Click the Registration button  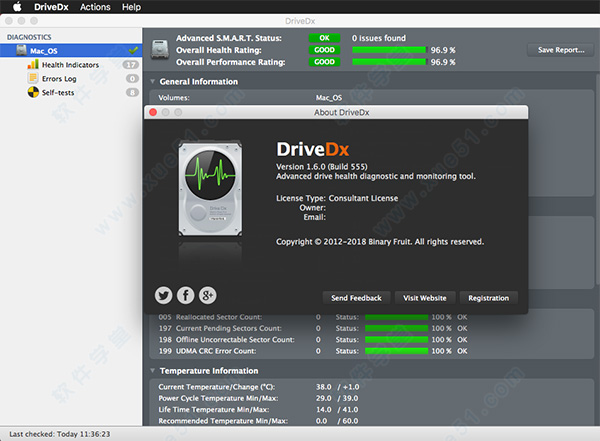tap(488, 298)
